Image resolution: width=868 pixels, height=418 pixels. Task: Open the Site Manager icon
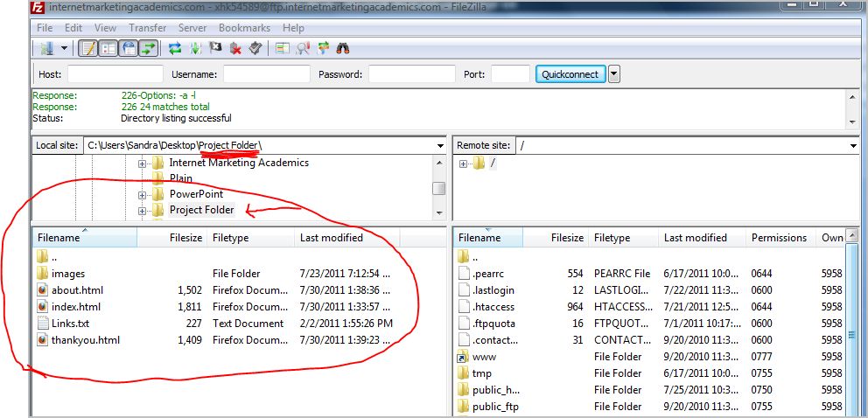[46, 48]
